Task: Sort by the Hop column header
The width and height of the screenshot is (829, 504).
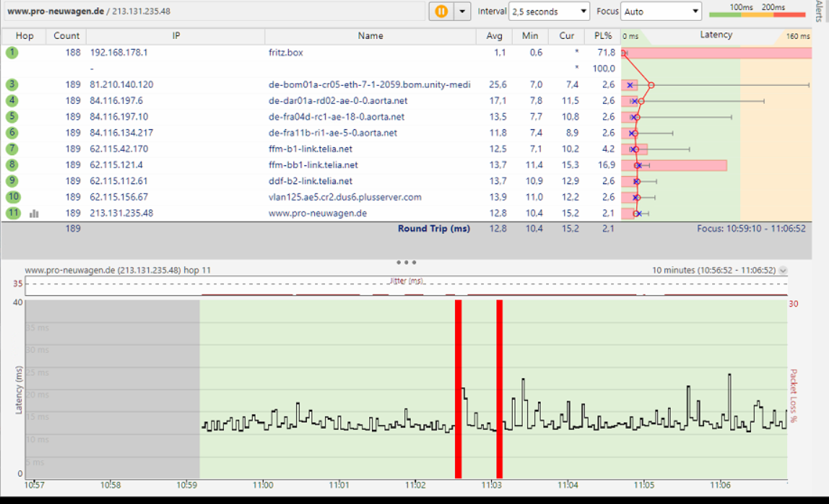Action: (x=25, y=36)
